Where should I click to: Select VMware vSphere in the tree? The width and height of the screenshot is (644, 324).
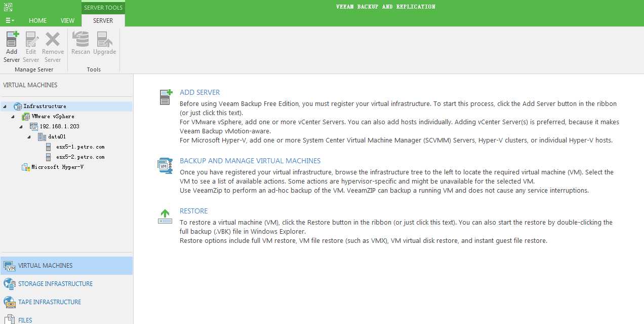[x=53, y=117]
